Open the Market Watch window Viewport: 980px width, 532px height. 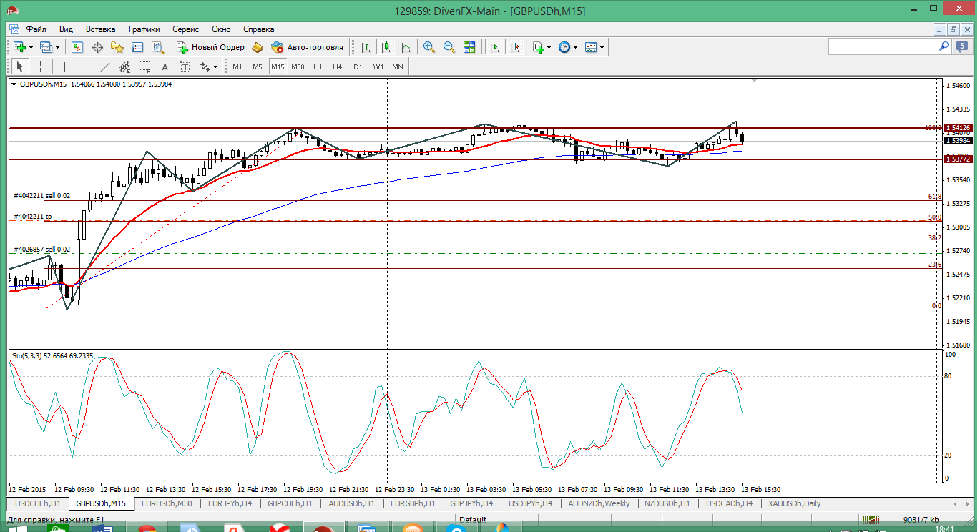coord(77,47)
